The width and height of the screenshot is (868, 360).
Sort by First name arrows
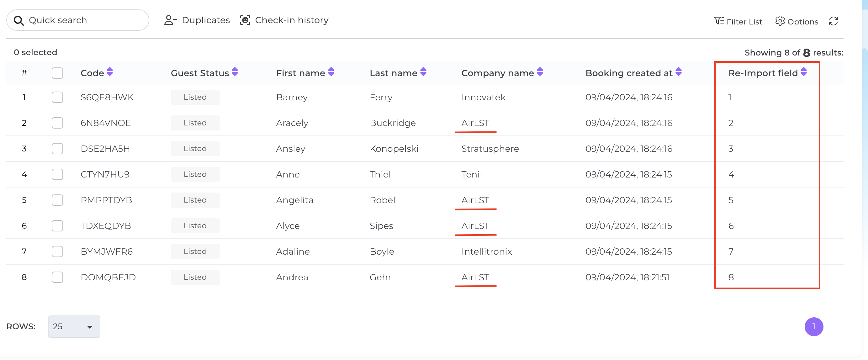[331, 72]
